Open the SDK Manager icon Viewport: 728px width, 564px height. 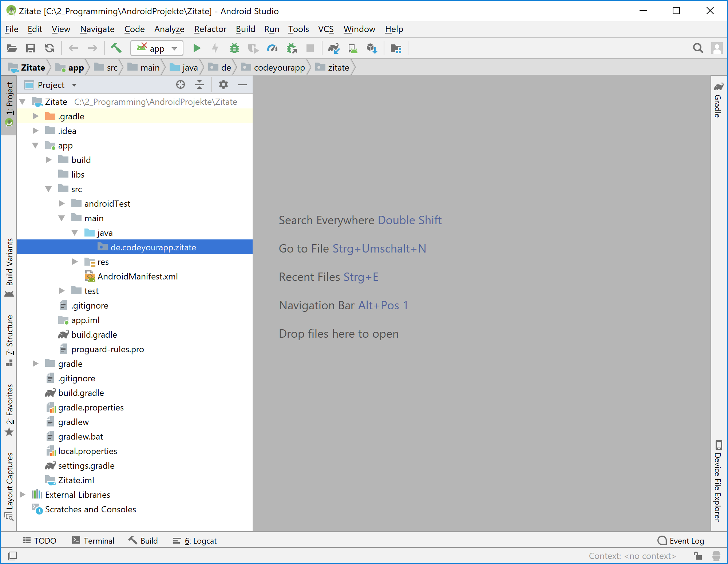pyautogui.click(x=372, y=48)
